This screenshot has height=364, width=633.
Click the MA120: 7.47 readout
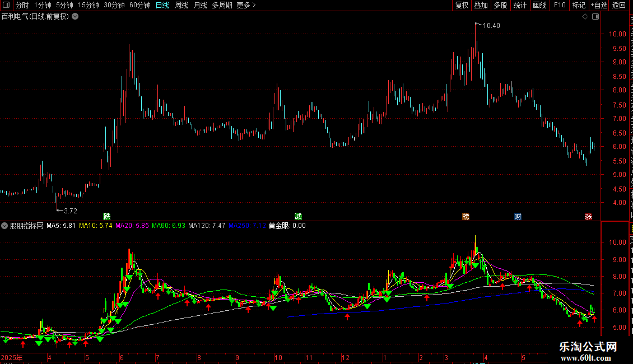click(207, 226)
